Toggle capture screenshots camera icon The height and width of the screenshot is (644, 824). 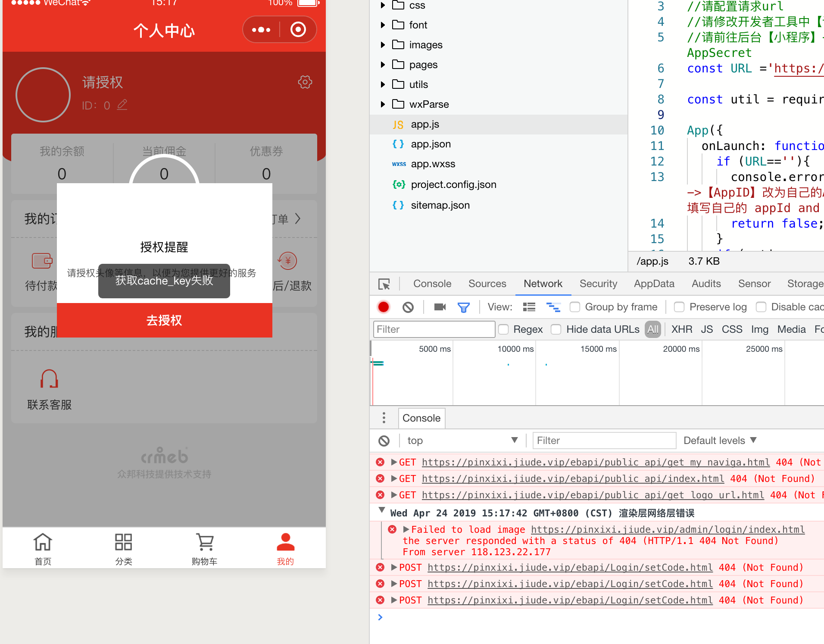(x=440, y=307)
